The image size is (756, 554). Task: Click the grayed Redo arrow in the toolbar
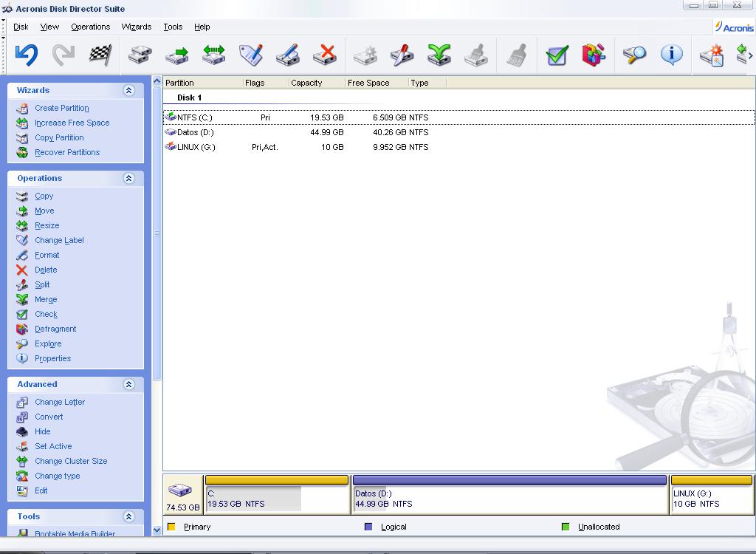tap(63, 55)
